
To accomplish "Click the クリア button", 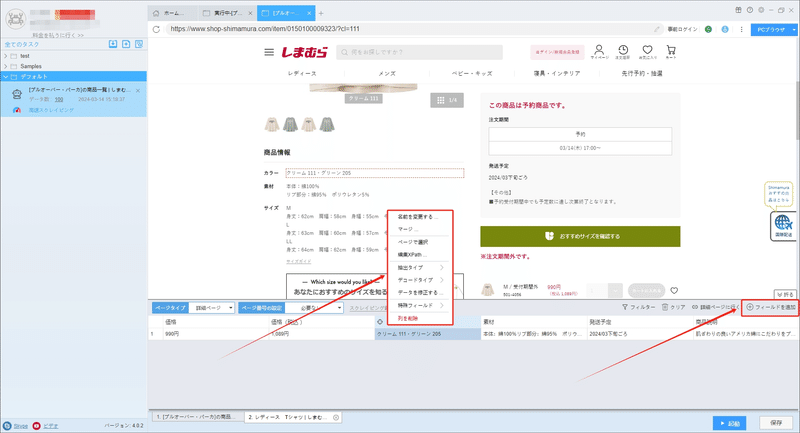I will tap(673, 307).
